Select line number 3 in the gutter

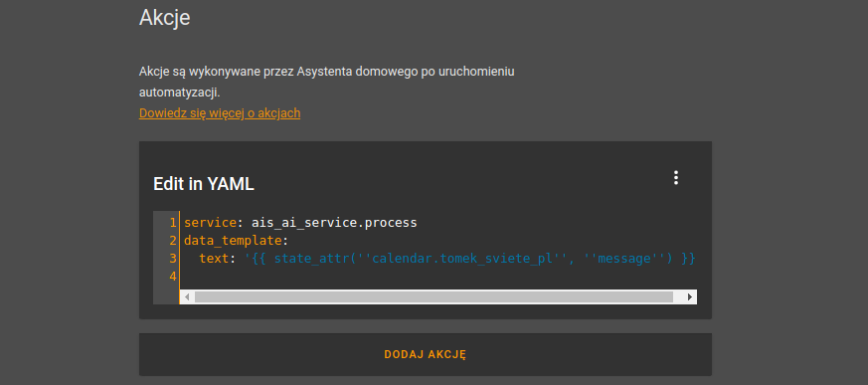pyautogui.click(x=173, y=258)
